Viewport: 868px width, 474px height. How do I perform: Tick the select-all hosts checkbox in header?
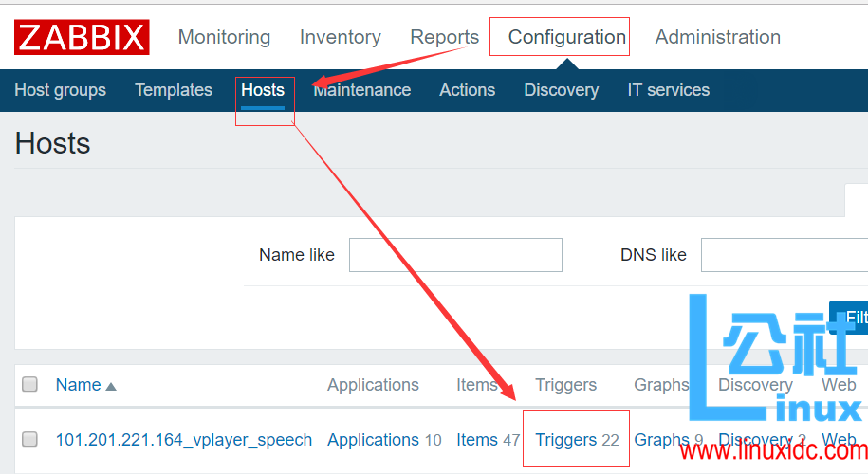30,384
